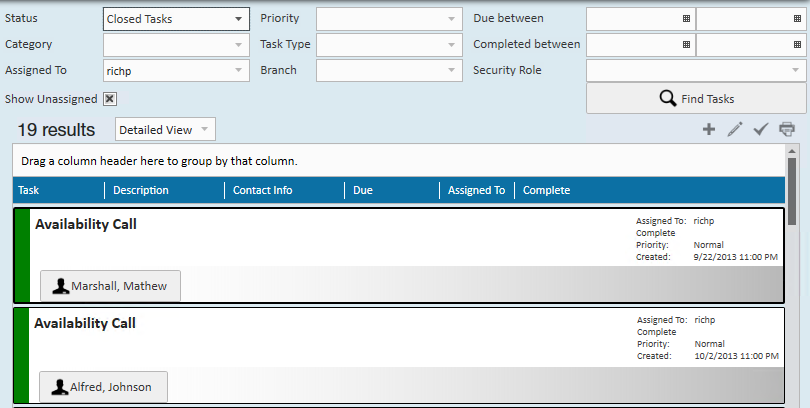Click the vertical scrollbar thumb
810x408 pixels.
coord(792,191)
